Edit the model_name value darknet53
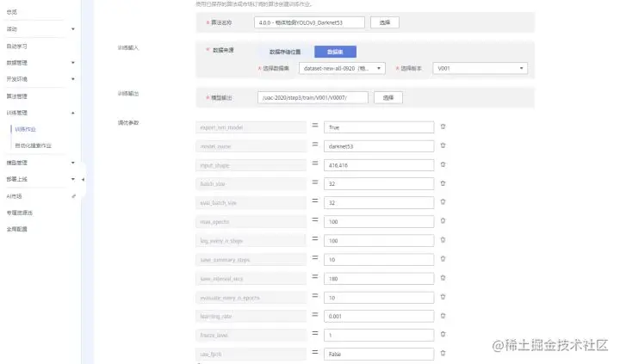 click(x=379, y=146)
